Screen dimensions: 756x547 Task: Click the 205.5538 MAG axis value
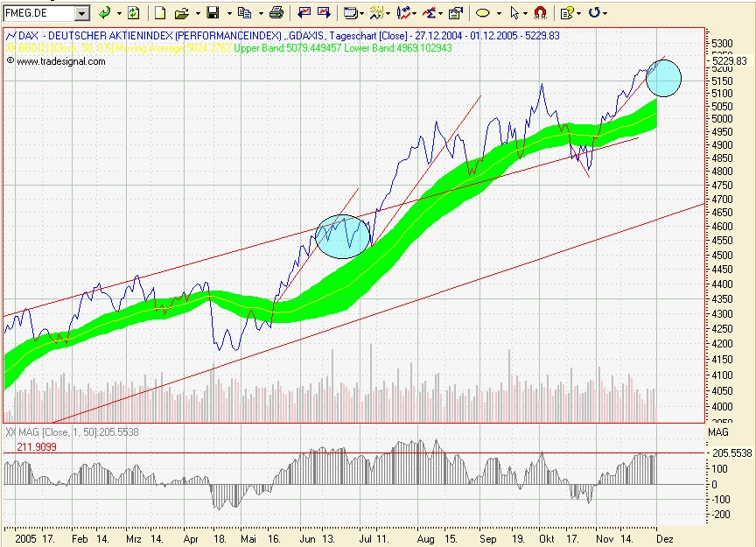[x=731, y=453]
